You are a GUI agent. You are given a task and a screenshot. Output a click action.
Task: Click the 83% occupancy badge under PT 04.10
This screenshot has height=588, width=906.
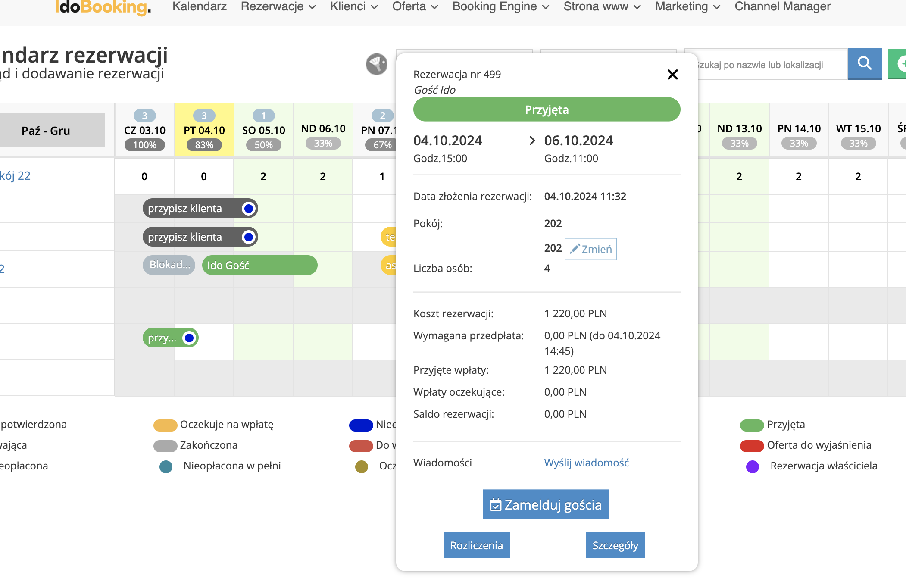[x=204, y=145]
